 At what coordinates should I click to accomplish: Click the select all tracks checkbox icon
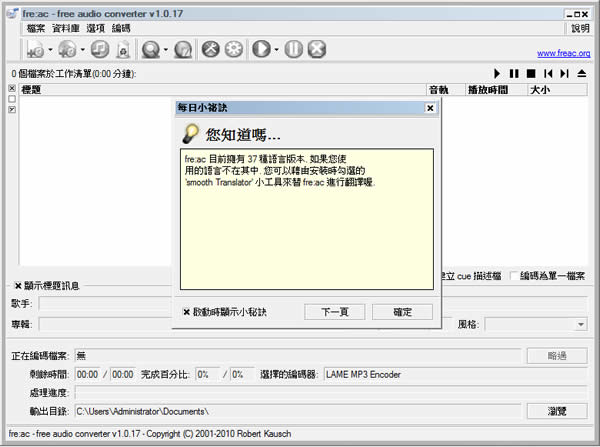click(12, 88)
